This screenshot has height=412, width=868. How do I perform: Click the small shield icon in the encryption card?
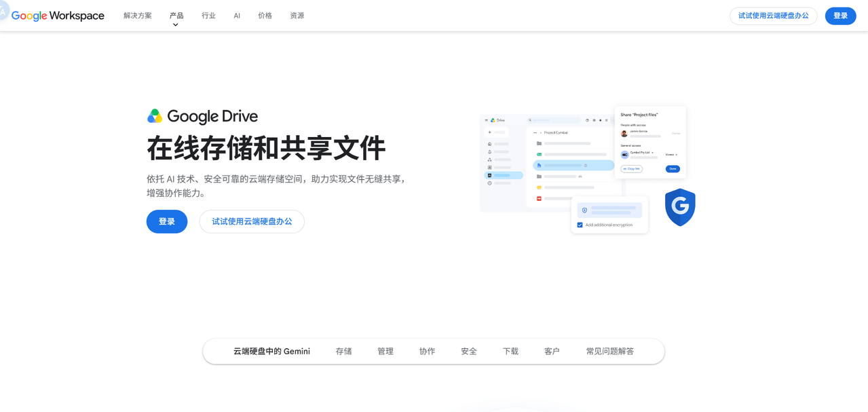(584, 210)
